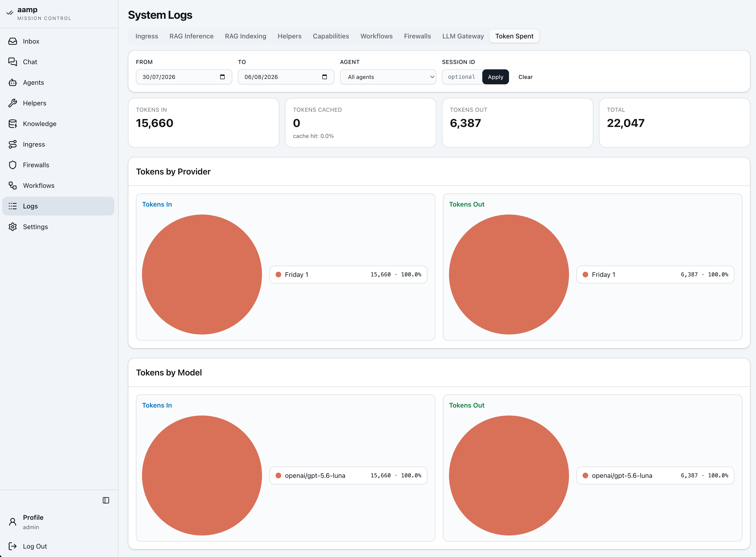Select the Workflows logs tab
The image size is (756, 557).
(377, 36)
